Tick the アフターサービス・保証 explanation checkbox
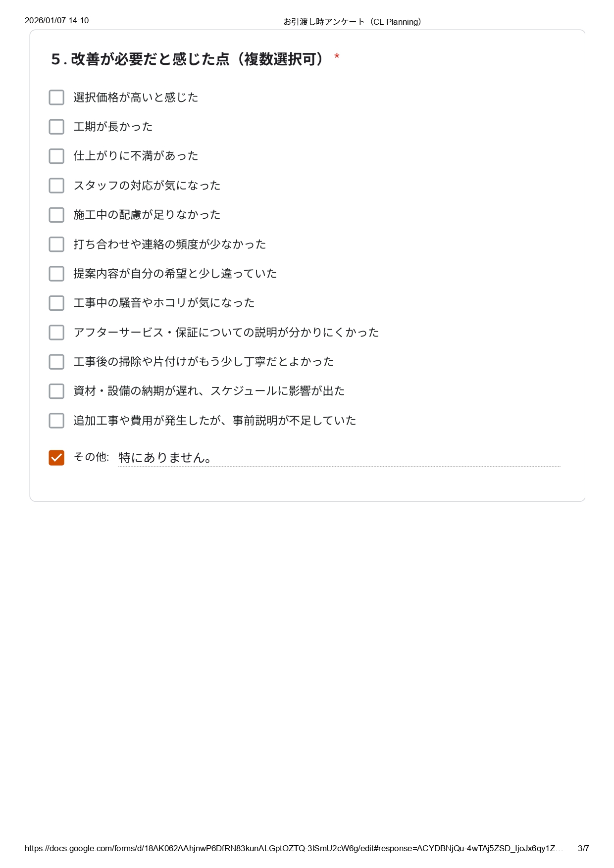This screenshot has height=868, width=614. [56, 333]
